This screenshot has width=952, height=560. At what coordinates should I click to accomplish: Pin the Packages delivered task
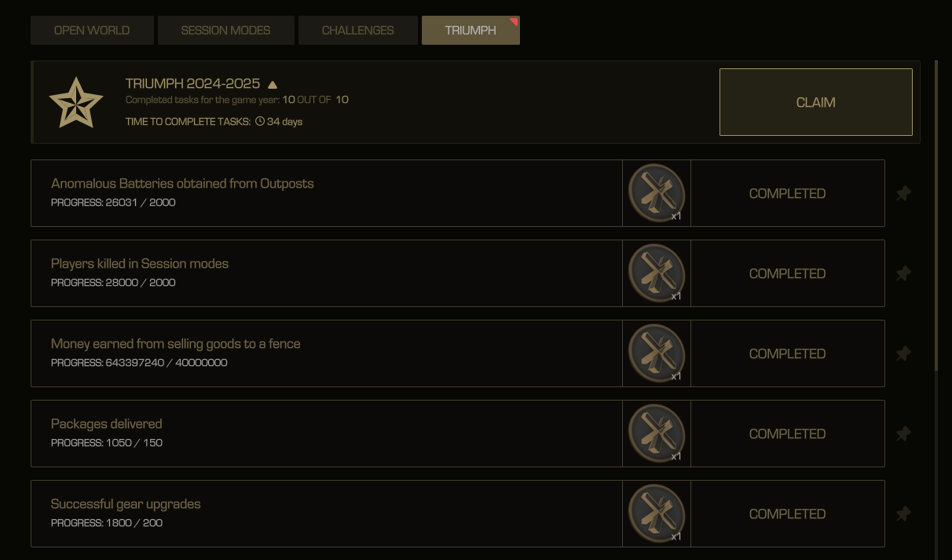(903, 434)
